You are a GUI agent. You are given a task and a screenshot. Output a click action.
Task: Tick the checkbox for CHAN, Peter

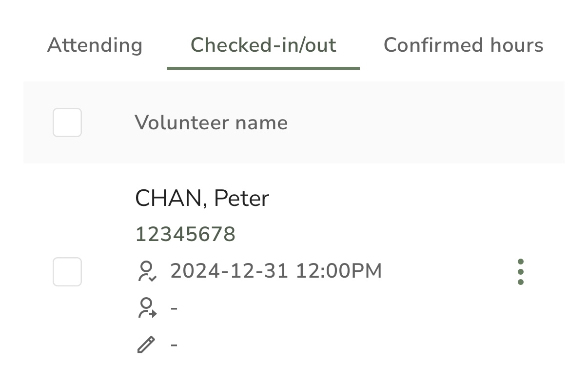point(67,272)
